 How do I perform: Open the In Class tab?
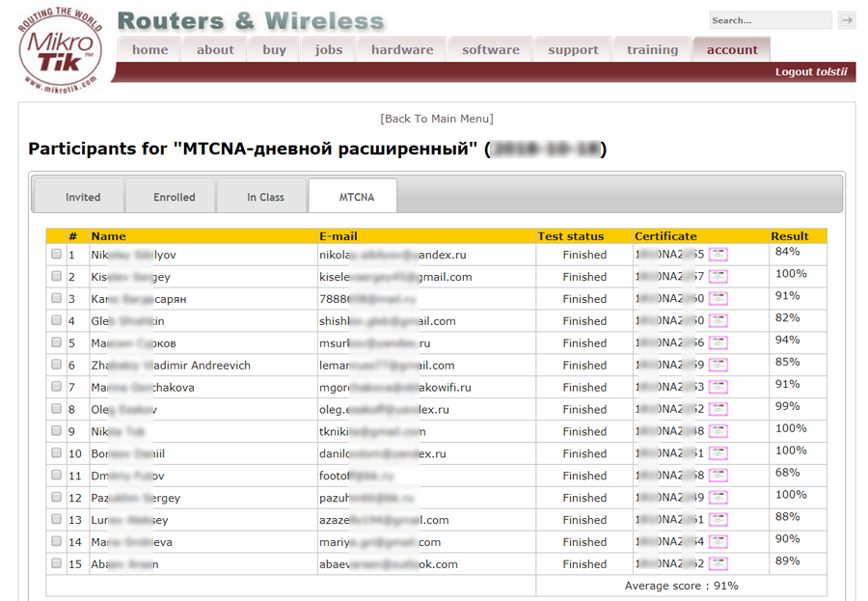[x=265, y=197]
